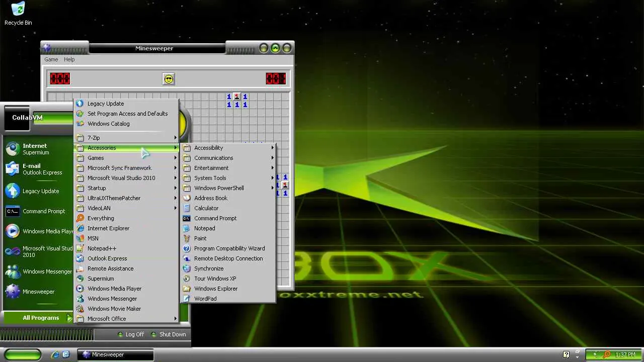Expand the UltraUXThemePatcher folder
This screenshot has width=644, height=362.
tap(126, 198)
